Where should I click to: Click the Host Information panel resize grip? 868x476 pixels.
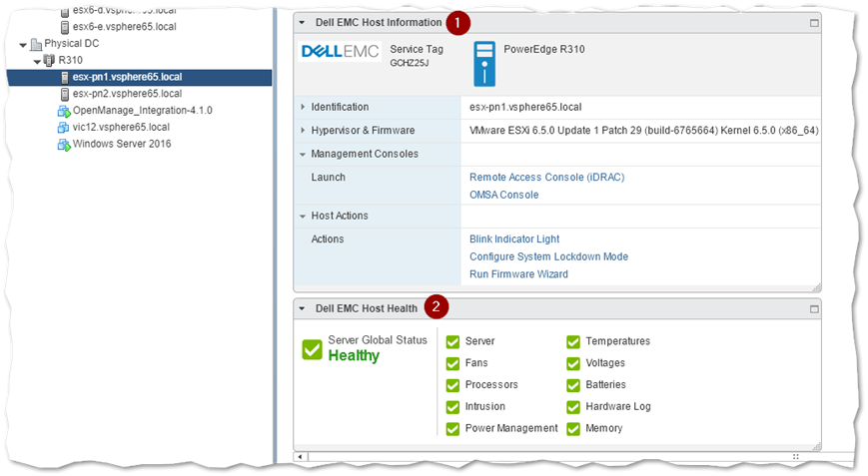pos(816,287)
